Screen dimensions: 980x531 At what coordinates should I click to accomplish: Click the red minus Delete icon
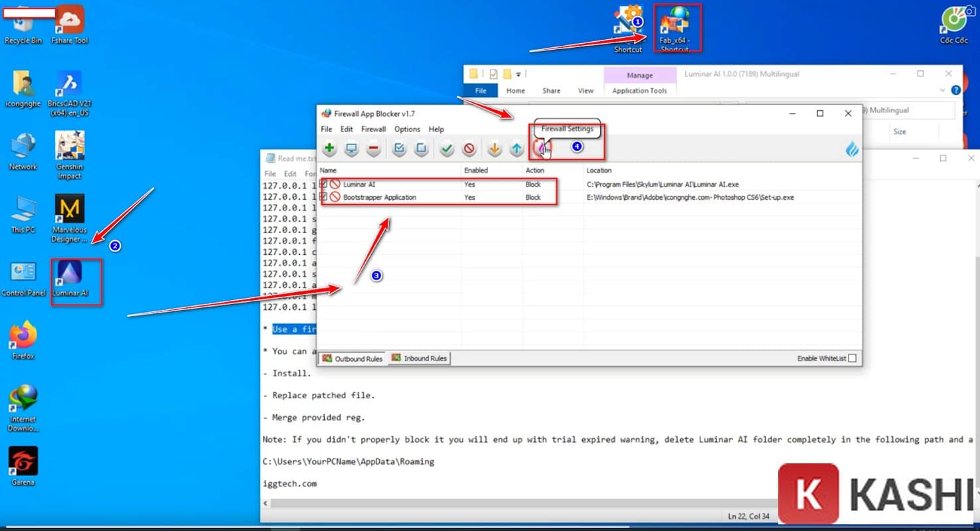(x=374, y=149)
